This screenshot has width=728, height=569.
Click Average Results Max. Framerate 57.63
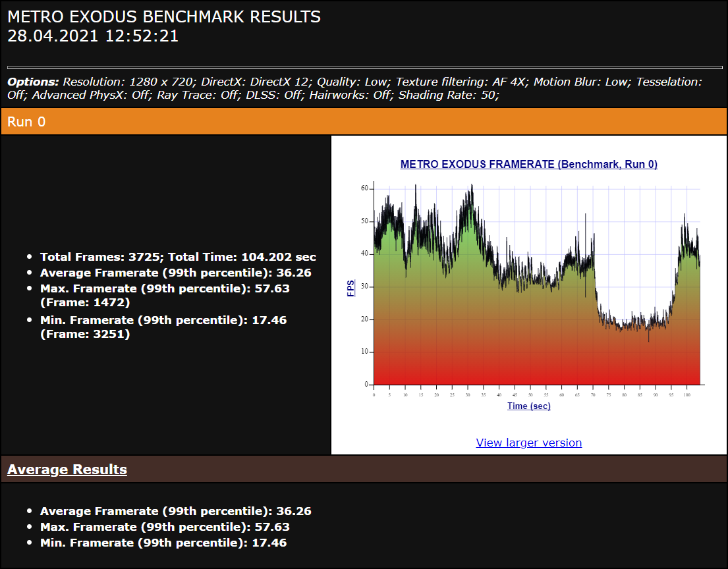tap(165, 528)
